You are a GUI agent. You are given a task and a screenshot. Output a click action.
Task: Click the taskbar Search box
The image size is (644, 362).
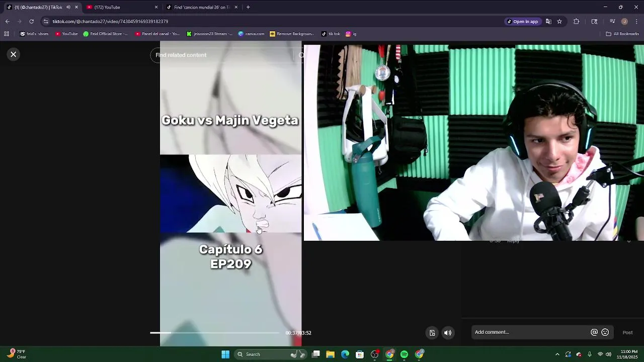[271, 354]
